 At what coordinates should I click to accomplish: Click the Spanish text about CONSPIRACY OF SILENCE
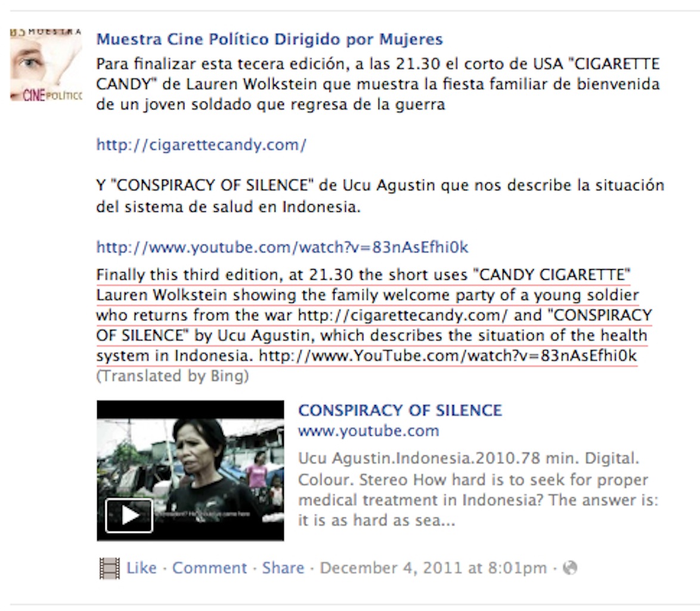coord(380,196)
